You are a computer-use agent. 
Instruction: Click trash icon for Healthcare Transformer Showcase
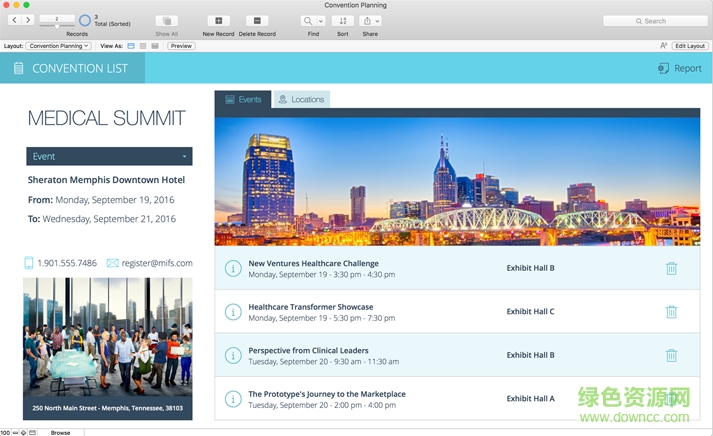(671, 312)
